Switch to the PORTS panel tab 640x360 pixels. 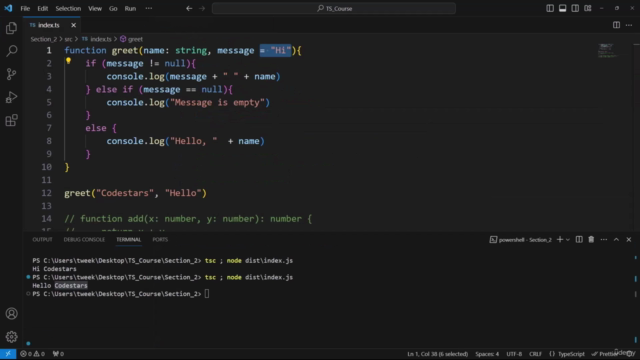point(160,240)
